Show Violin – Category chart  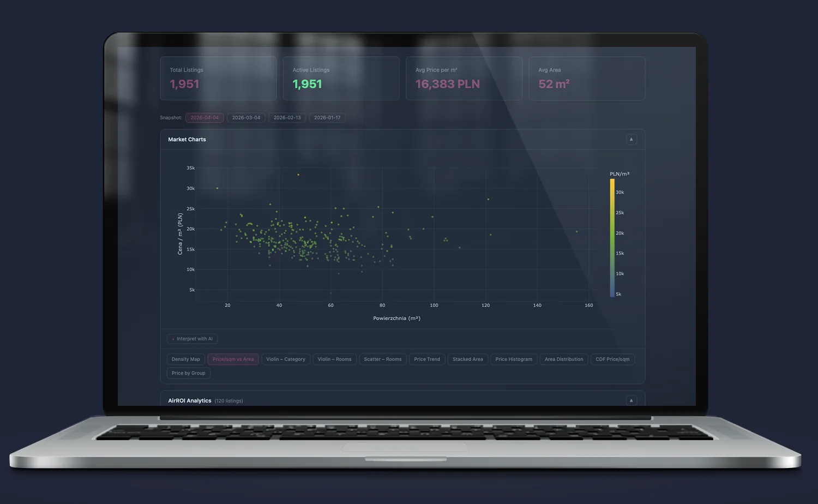pyautogui.click(x=286, y=359)
